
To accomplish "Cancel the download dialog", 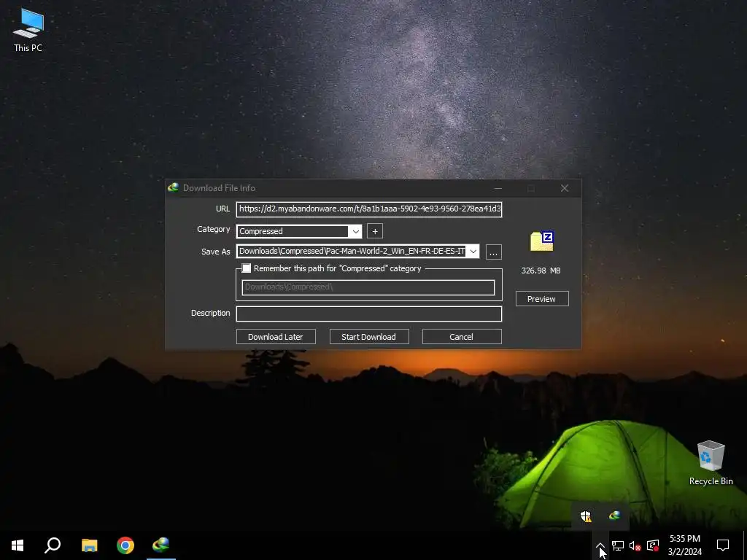I will pos(462,337).
